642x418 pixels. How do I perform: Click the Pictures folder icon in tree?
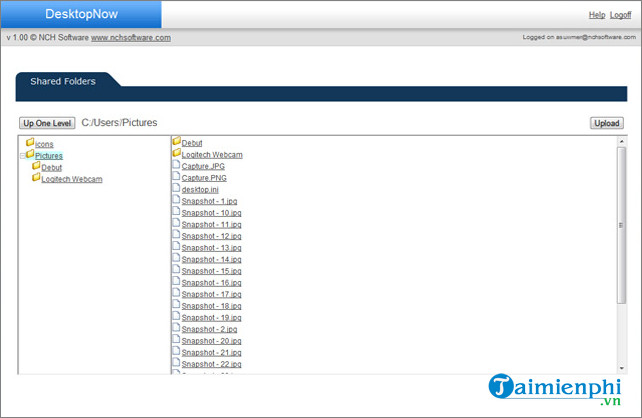(x=30, y=155)
